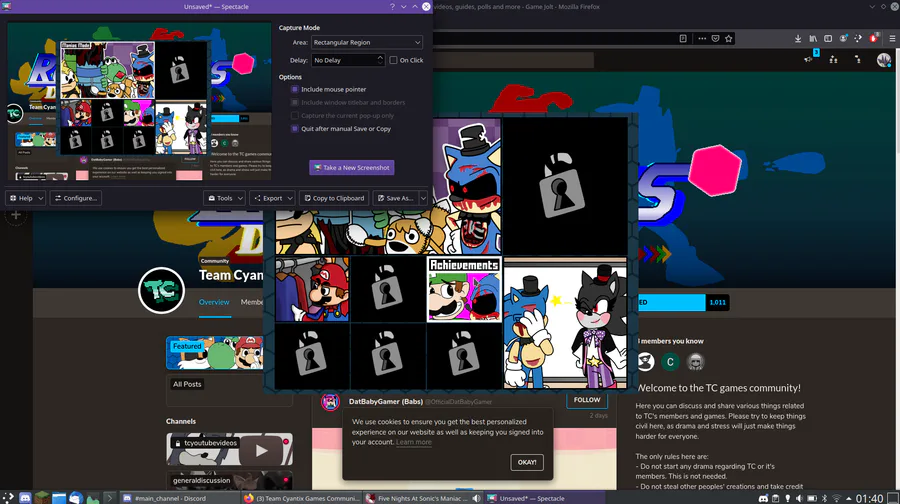Launch Minecraft from taskbar
This screenshot has width=900, height=504.
[x=42, y=498]
